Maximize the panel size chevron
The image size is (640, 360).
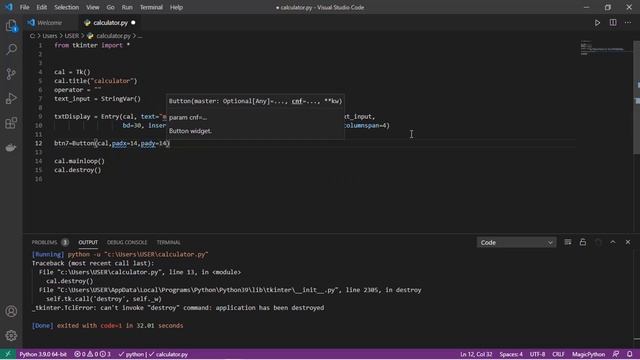(x=613, y=242)
